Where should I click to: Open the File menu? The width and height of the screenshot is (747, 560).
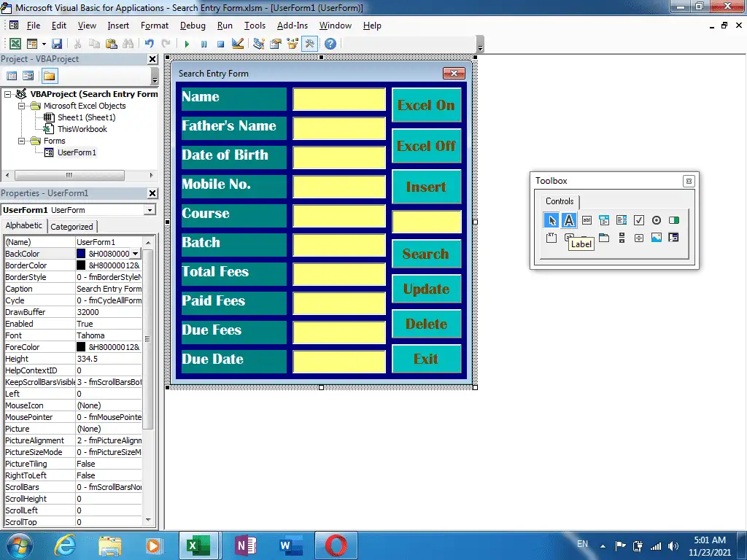tap(34, 26)
